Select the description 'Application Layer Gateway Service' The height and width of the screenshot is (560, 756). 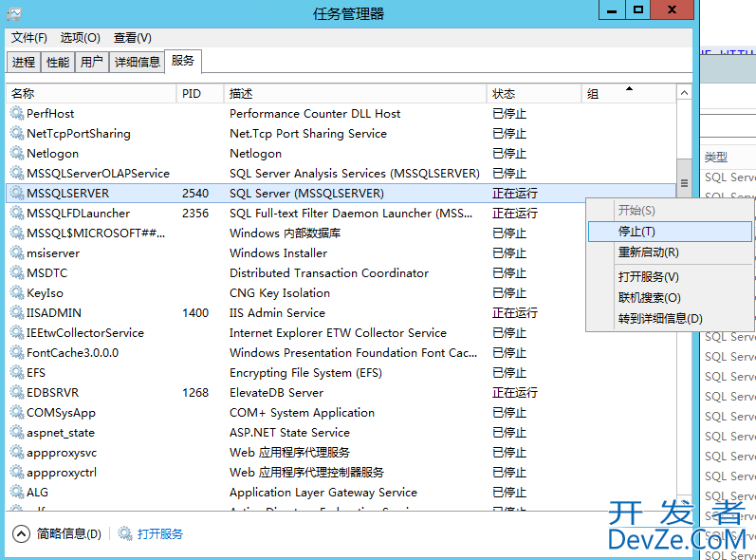[x=323, y=492]
